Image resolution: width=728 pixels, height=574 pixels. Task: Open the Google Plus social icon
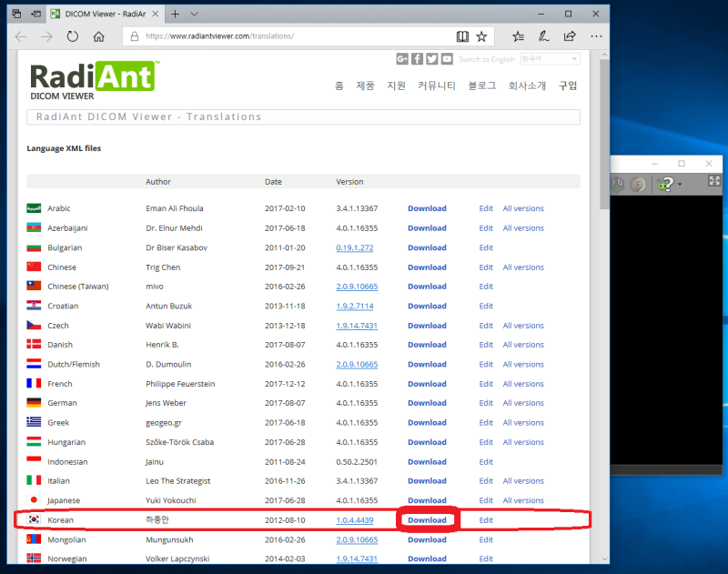coord(402,59)
